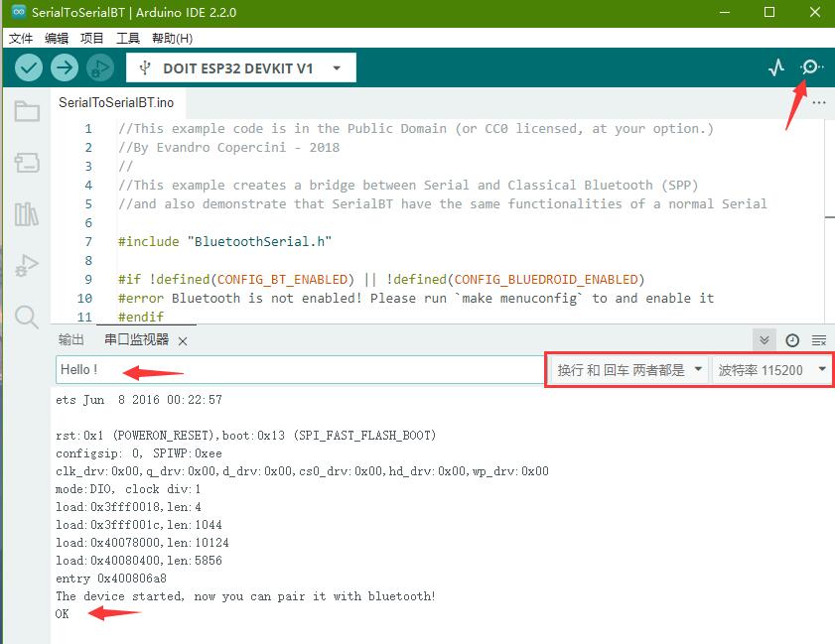Click the 'By Evandro Copercini - 2018' comment
The width and height of the screenshot is (835, 644).
(228, 148)
